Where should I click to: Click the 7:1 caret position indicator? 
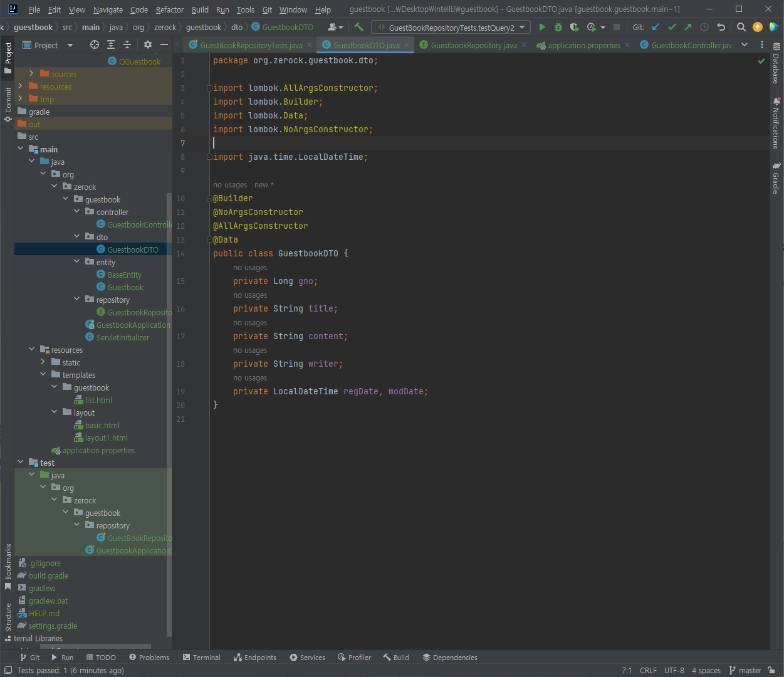(x=627, y=670)
